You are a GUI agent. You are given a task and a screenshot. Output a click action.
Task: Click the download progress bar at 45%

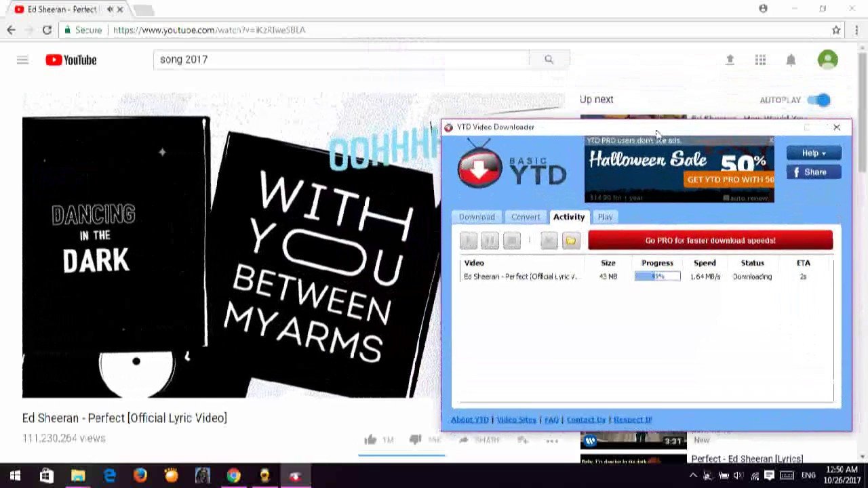tap(657, 277)
